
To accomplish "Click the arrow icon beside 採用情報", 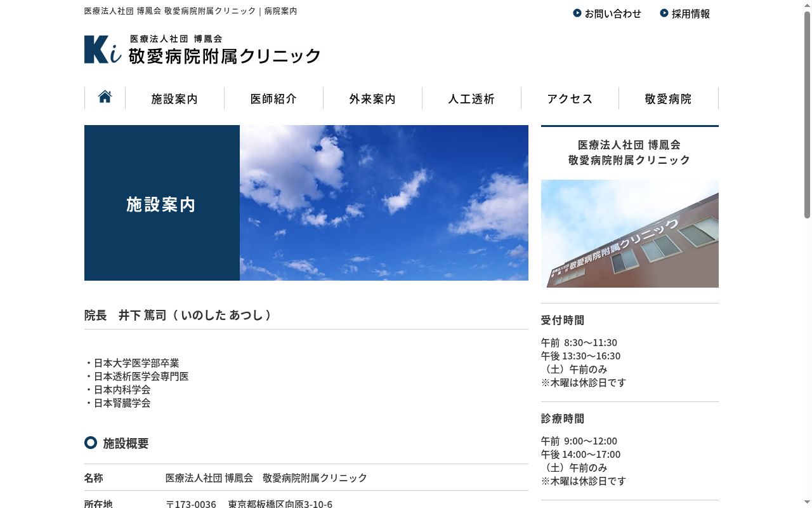I will 664,13.
